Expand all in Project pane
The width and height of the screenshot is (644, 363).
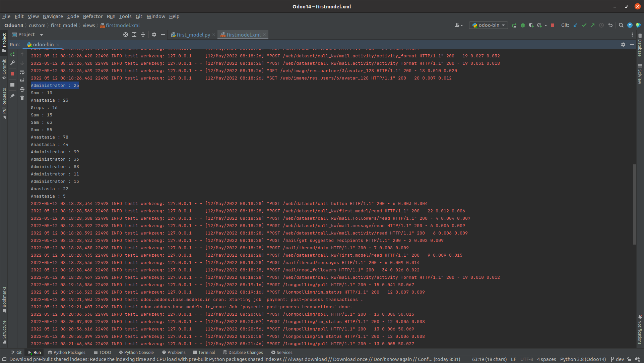(x=134, y=35)
